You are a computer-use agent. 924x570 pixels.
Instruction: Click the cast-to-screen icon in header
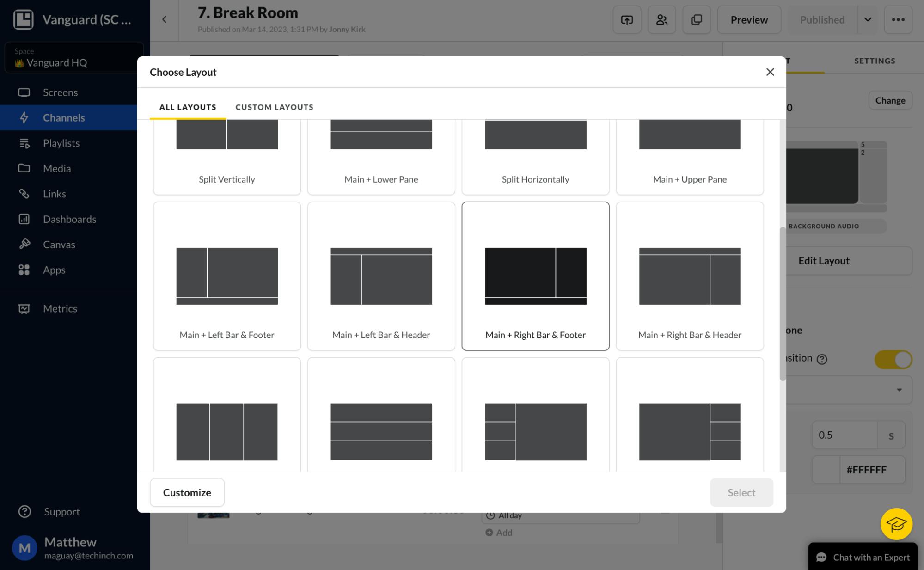[x=627, y=20]
